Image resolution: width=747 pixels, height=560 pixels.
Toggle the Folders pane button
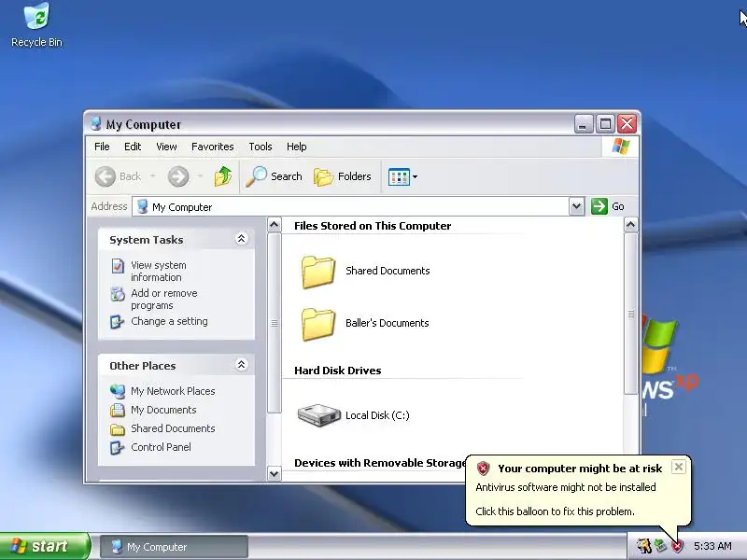tap(343, 176)
